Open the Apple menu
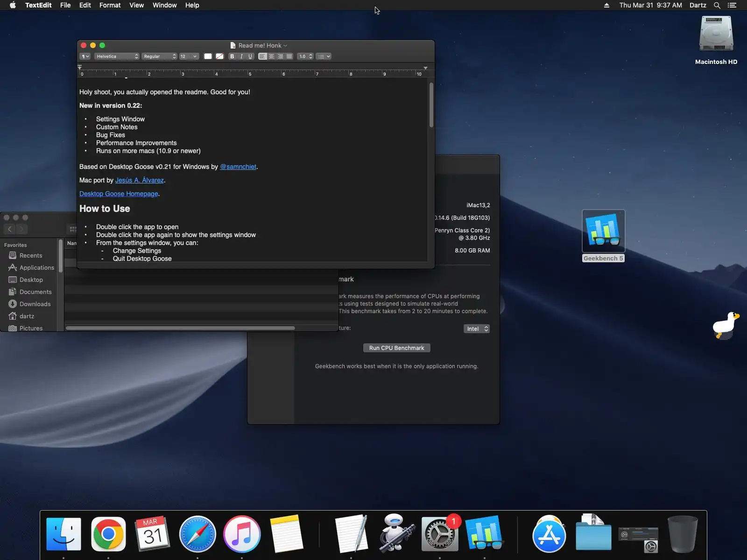The width and height of the screenshot is (747, 560). [13, 5]
